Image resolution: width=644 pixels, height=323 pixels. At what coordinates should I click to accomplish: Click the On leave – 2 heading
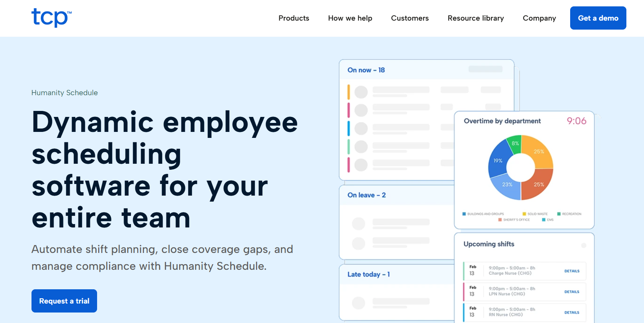click(367, 195)
